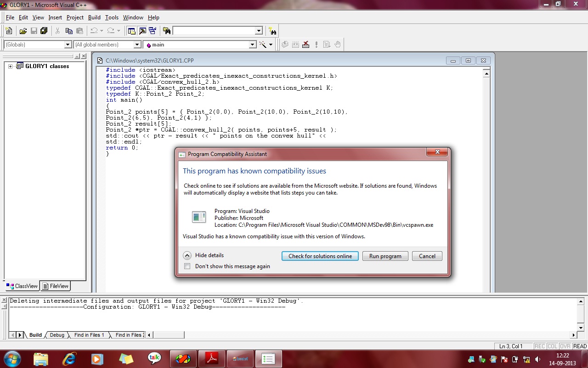The width and height of the screenshot is (588, 368).
Task: Open the Insert menu
Action: pos(55,17)
